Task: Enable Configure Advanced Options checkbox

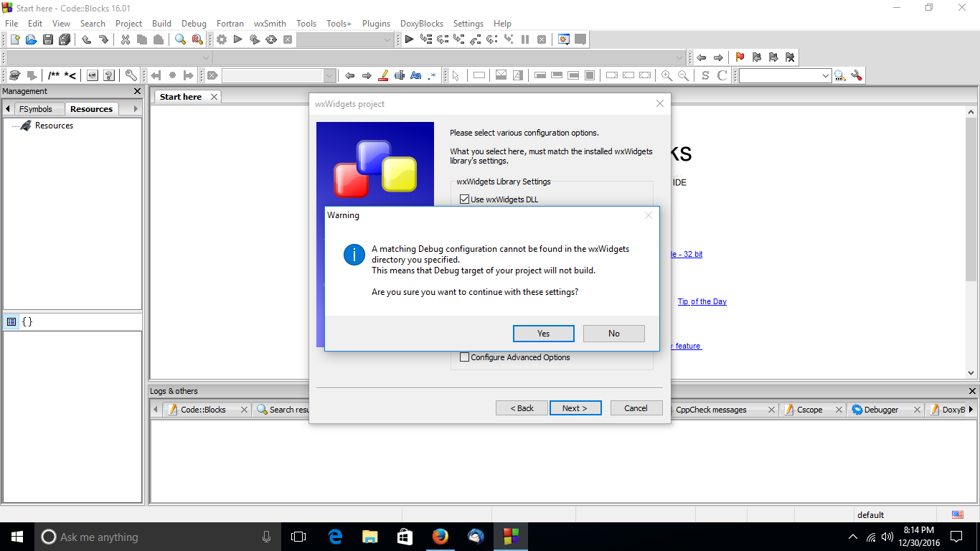Action: click(x=464, y=357)
